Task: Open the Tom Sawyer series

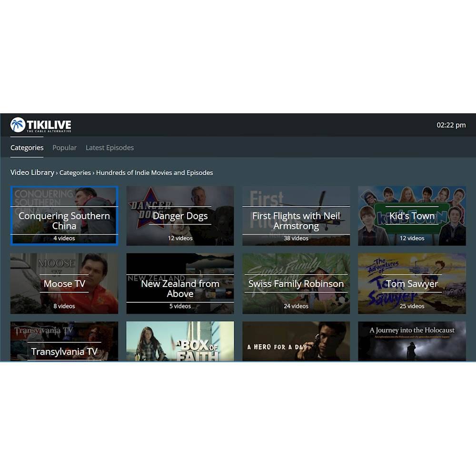Action: point(412,284)
